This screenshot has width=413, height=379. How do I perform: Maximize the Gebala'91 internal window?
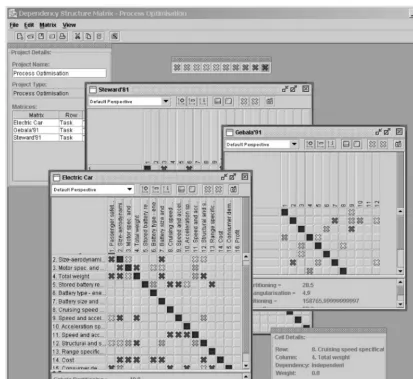point(387,132)
